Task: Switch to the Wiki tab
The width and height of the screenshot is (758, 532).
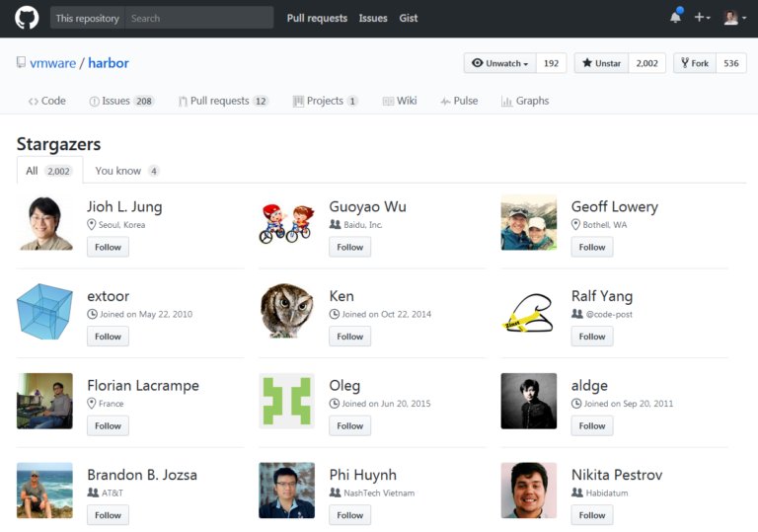Action: pos(400,101)
